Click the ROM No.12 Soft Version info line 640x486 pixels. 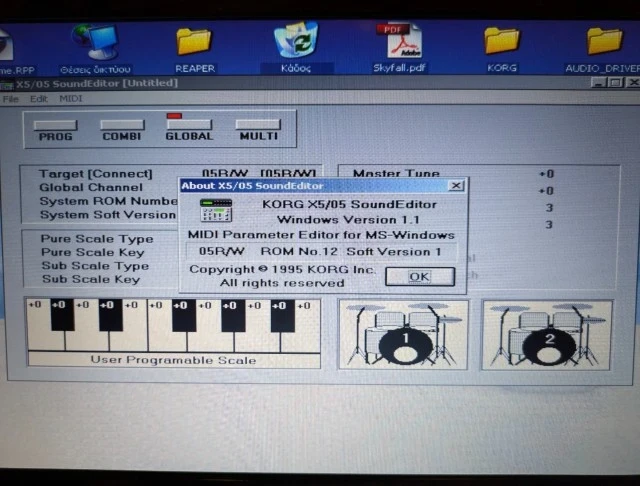click(x=321, y=251)
